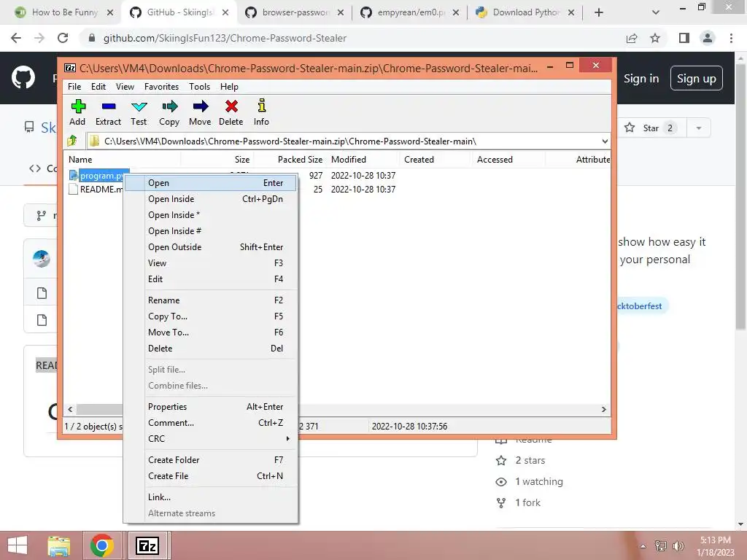Click the Info toolbar icon
Image resolution: width=747 pixels, height=560 pixels.
261,112
